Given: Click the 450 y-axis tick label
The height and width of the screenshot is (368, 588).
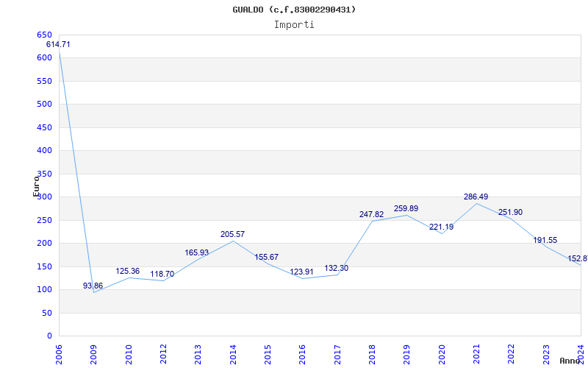Looking at the screenshot, I should click(44, 127).
